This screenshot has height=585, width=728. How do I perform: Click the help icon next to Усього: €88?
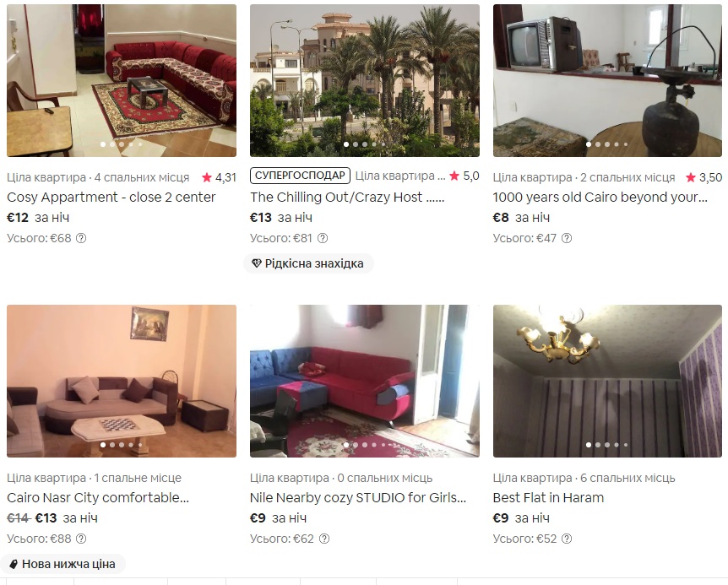click(x=81, y=539)
